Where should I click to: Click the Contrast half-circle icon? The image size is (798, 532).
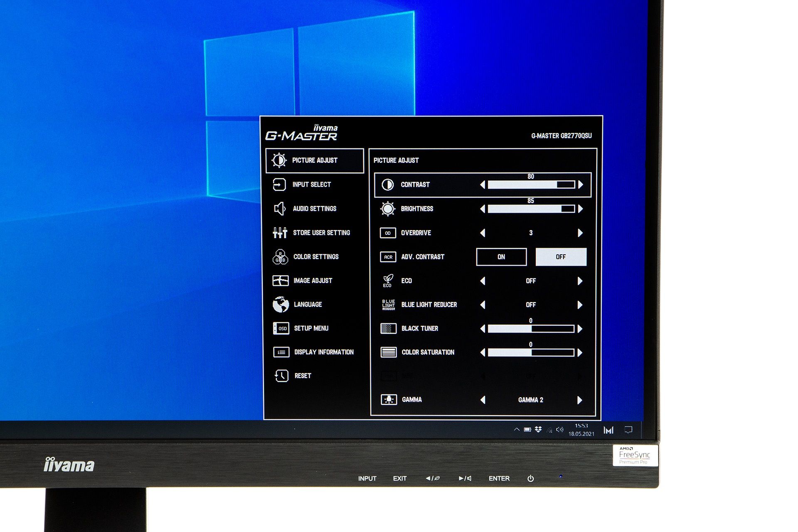pos(387,185)
